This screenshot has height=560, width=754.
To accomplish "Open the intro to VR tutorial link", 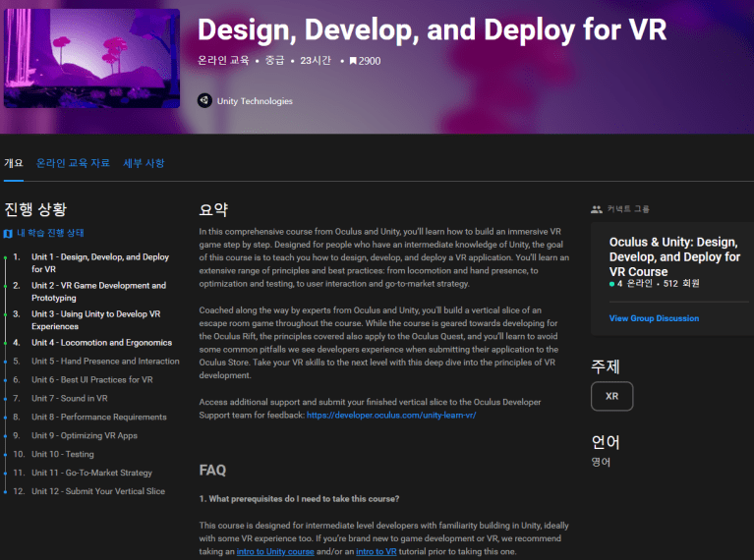I will pos(375,552).
